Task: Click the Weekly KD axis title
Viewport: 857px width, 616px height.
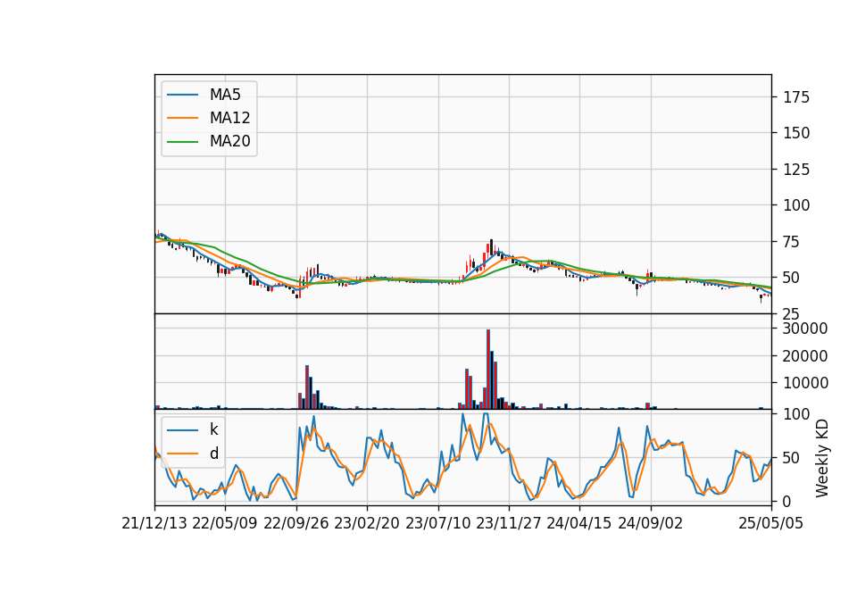Action: click(x=821, y=458)
